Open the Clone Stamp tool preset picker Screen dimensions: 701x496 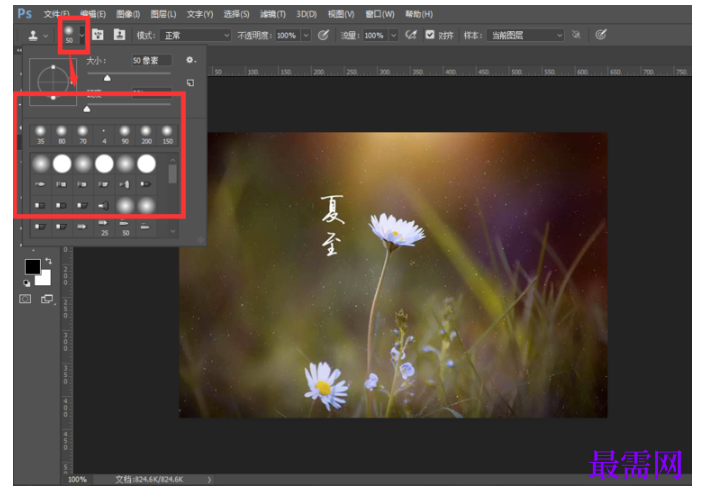pos(37,35)
